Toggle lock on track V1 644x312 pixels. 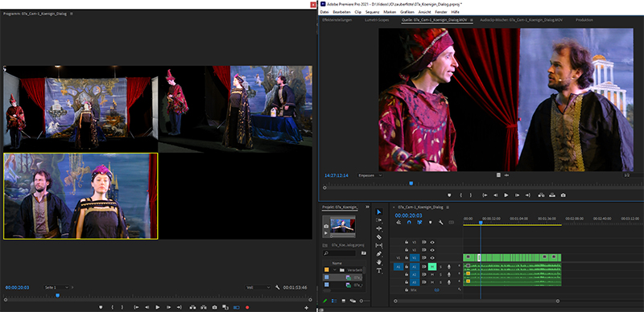click(407, 257)
